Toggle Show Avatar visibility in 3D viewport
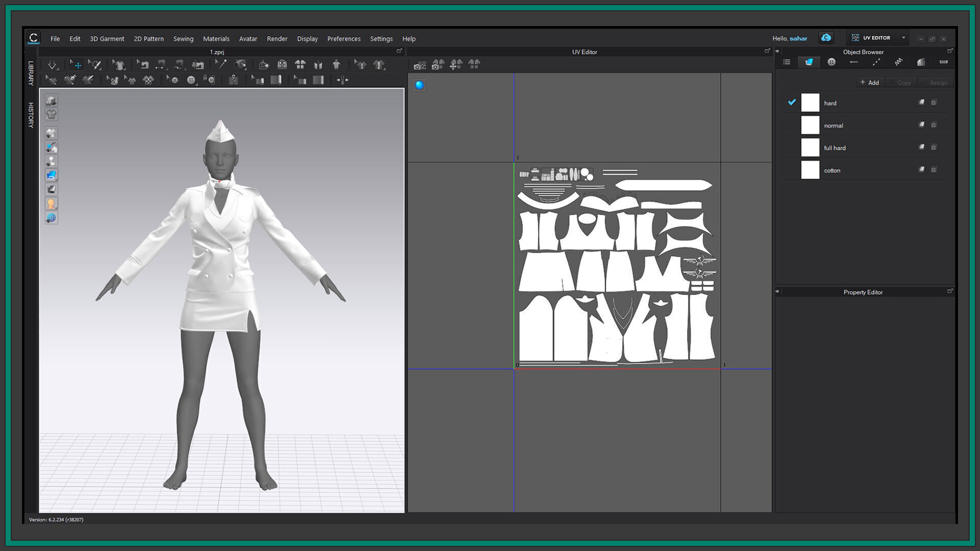 tap(51, 161)
